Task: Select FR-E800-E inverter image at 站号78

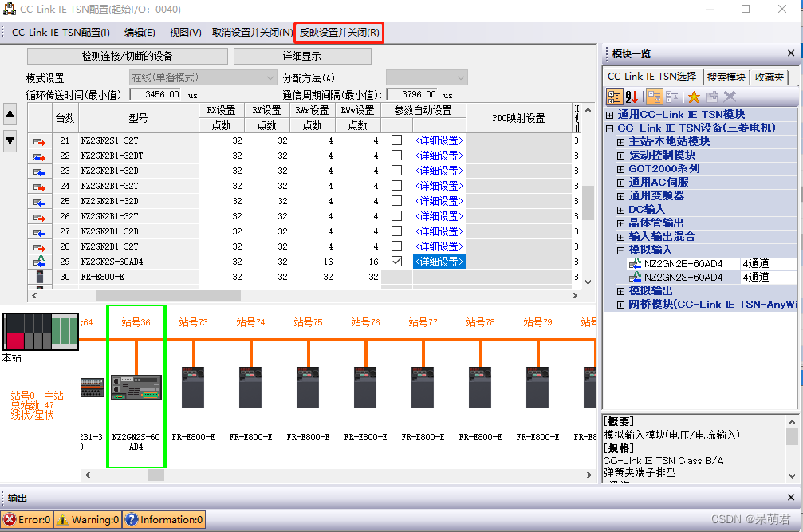Action: (480, 387)
